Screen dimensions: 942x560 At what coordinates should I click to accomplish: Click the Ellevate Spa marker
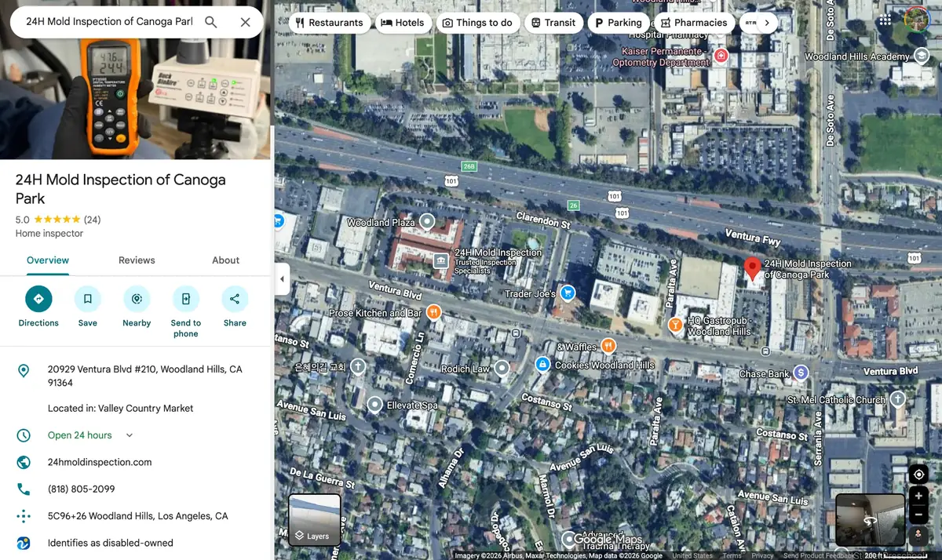[375, 405]
